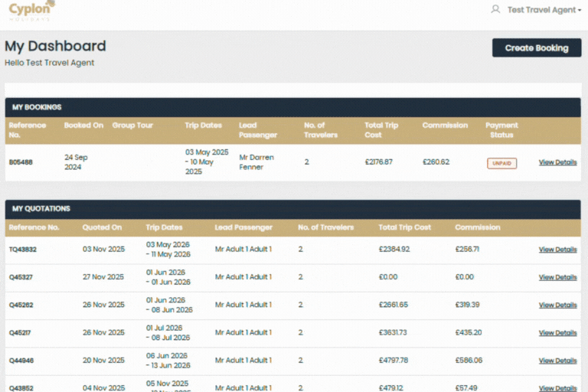View details for booking B05488
This screenshot has width=588, height=392.
point(557,162)
